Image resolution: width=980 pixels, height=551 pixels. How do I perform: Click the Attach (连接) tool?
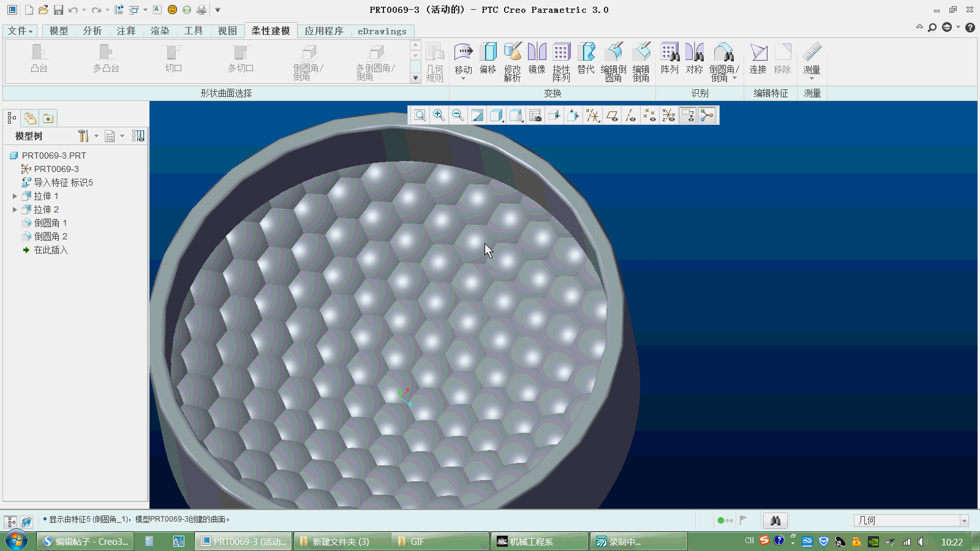(758, 59)
